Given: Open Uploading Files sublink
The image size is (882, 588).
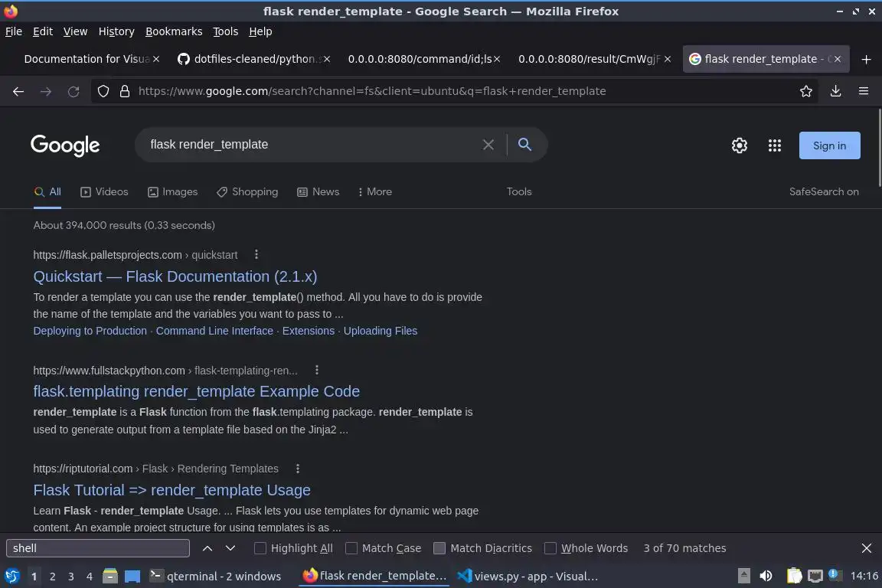Looking at the screenshot, I should [x=381, y=331].
